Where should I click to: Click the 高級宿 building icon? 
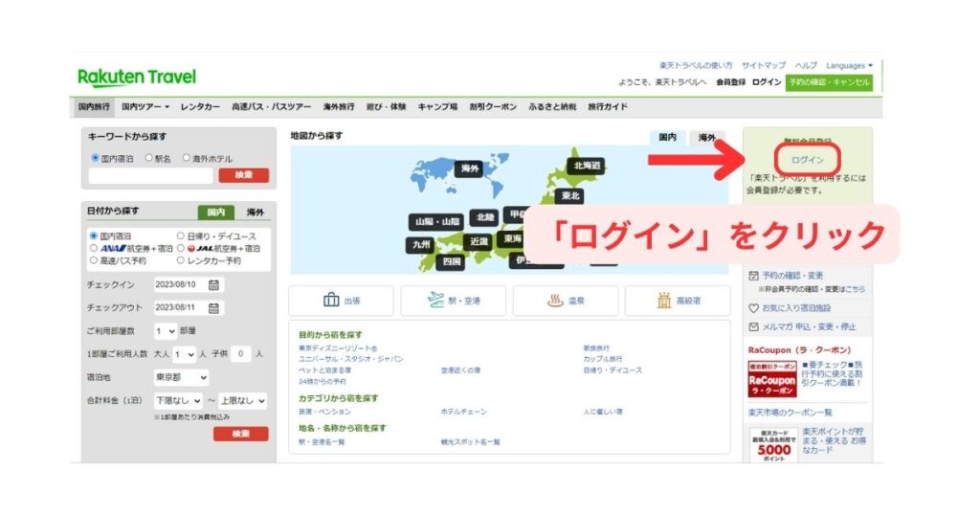coord(664,301)
